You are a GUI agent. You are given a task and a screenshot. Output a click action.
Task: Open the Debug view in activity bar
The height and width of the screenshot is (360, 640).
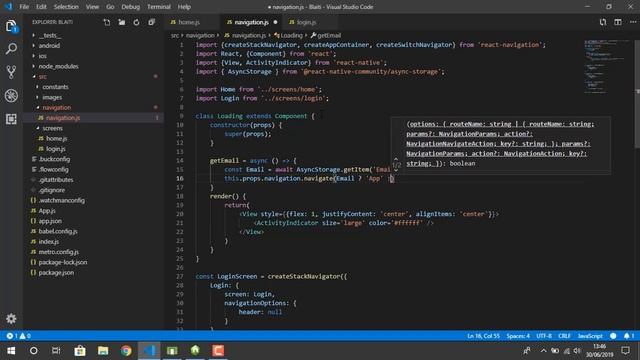click(x=11, y=96)
